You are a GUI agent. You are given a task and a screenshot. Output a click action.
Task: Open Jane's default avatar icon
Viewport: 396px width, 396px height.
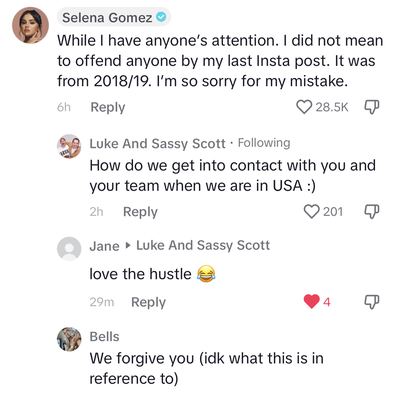(69, 249)
